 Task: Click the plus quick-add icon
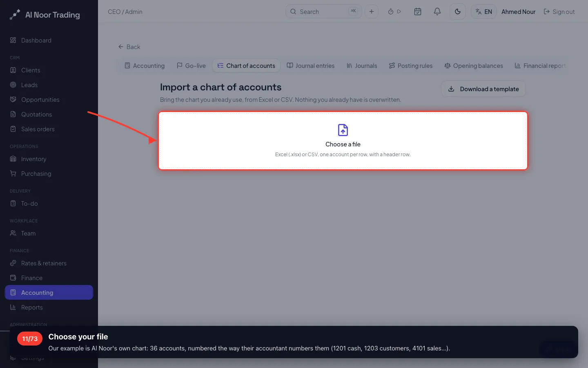tap(372, 12)
